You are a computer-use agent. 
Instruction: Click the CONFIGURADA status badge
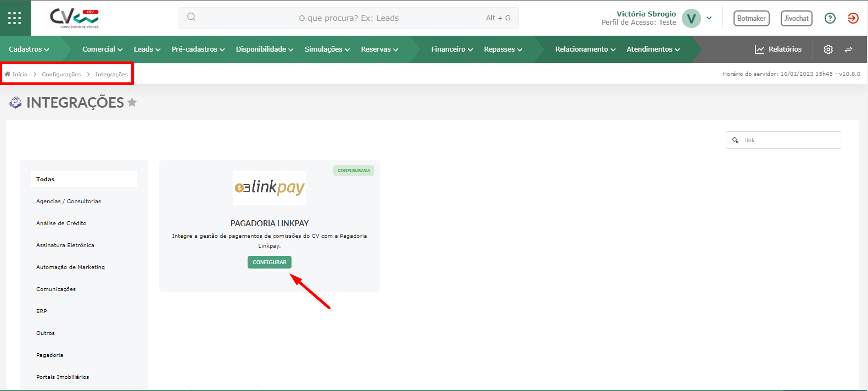(354, 170)
